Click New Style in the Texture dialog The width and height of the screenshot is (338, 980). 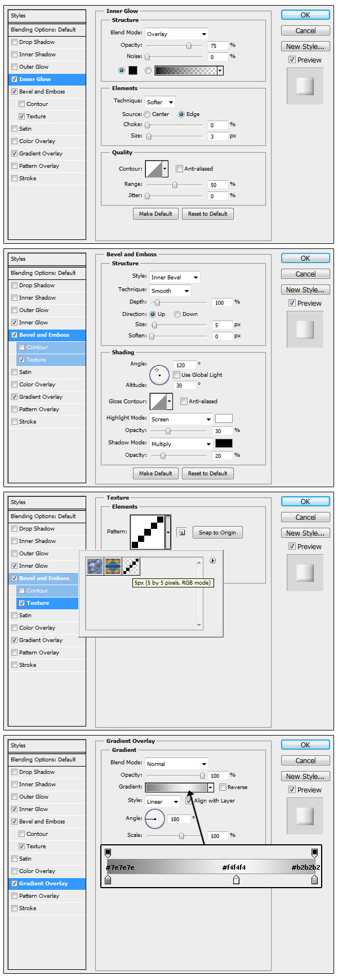[x=305, y=533]
